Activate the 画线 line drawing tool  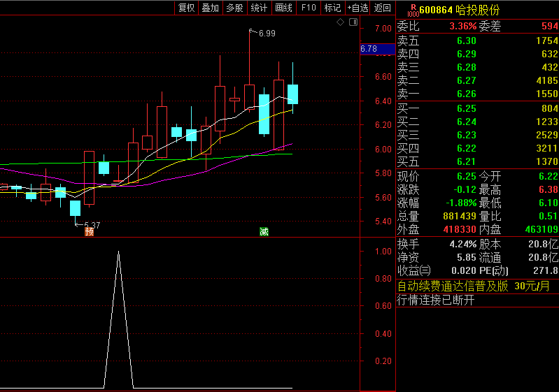point(283,8)
